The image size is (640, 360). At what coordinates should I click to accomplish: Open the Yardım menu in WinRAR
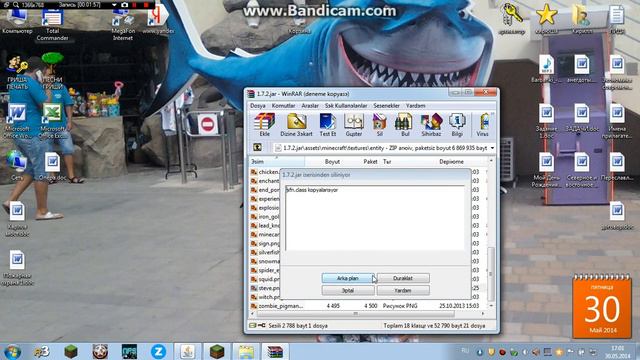[x=416, y=105]
